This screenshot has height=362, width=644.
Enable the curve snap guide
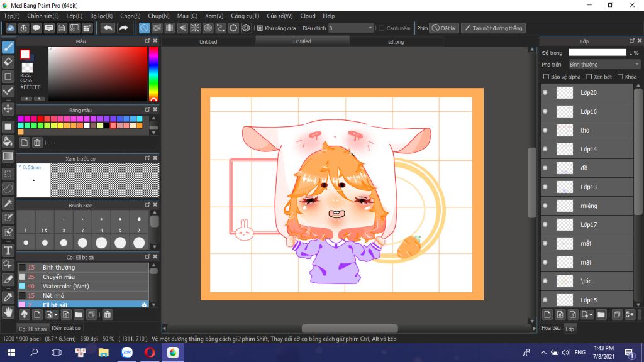point(221,28)
